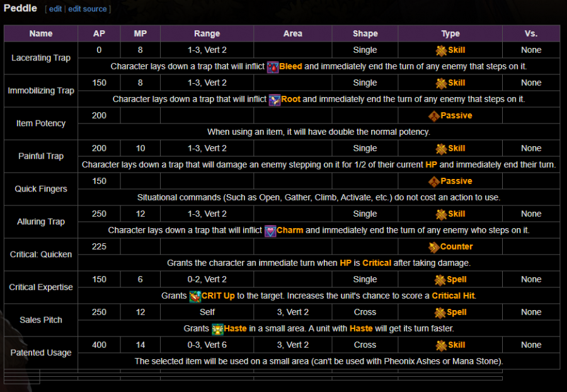Click the Vs. column header
This screenshot has height=392, width=567.
[x=531, y=33]
